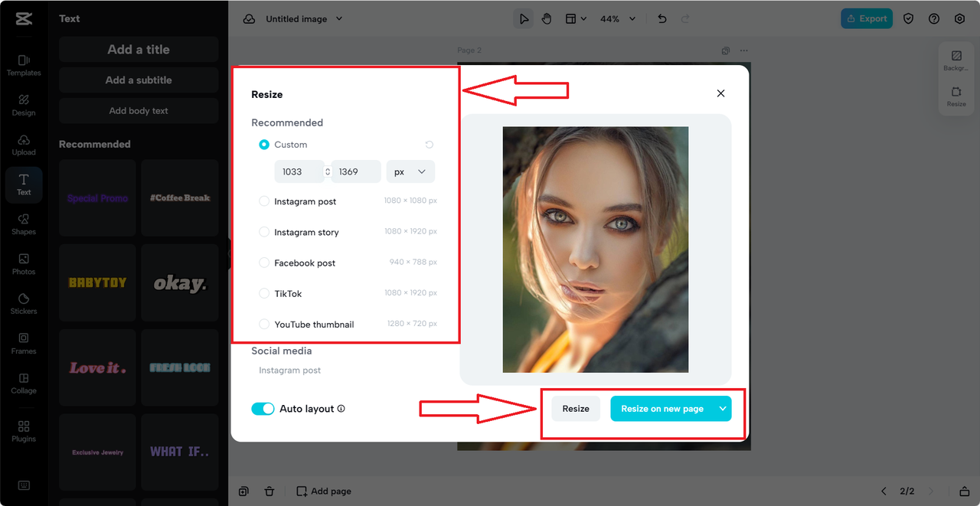Click the cloud save status icon
The width and height of the screenshot is (980, 506).
click(x=249, y=19)
